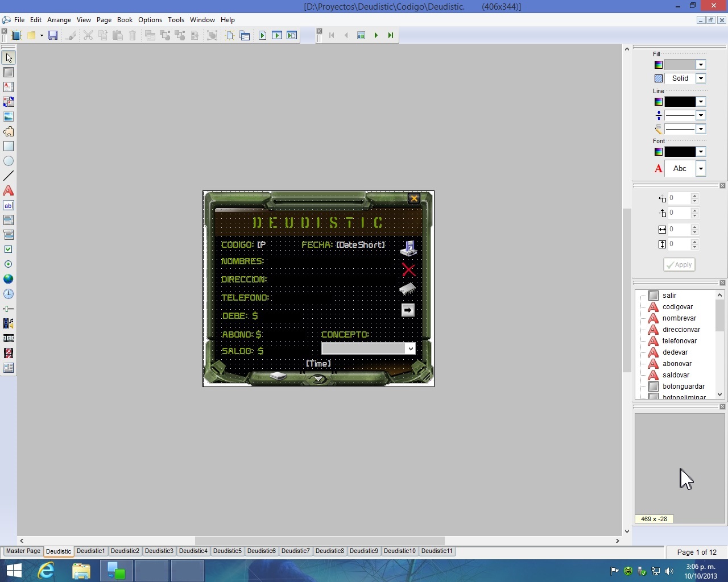Select the Web Browser globe tool
Screen dimensions: 728x582
(9, 279)
